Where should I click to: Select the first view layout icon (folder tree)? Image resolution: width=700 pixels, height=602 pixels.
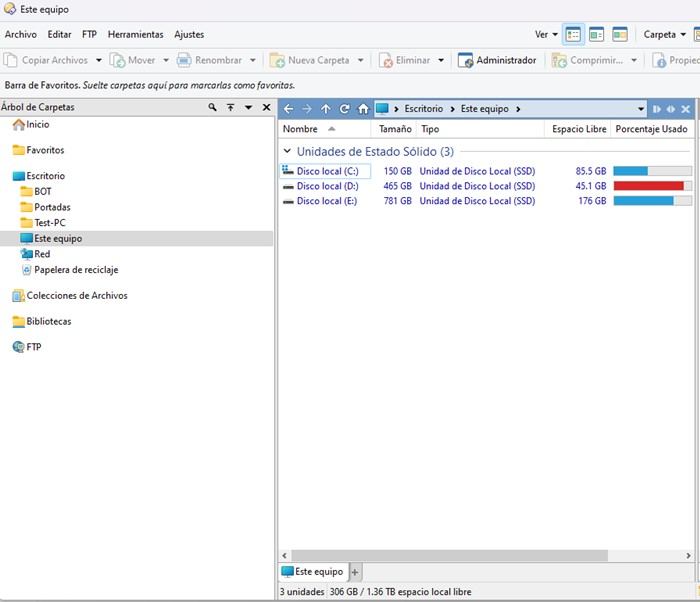(x=573, y=34)
